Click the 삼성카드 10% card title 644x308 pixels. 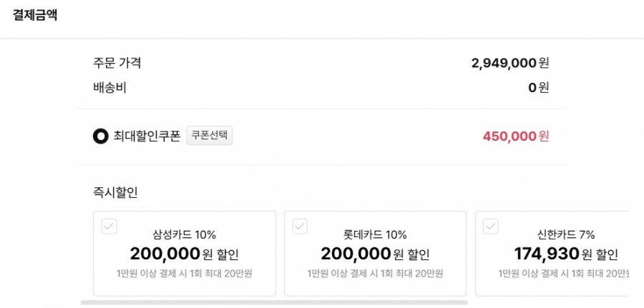184,234
